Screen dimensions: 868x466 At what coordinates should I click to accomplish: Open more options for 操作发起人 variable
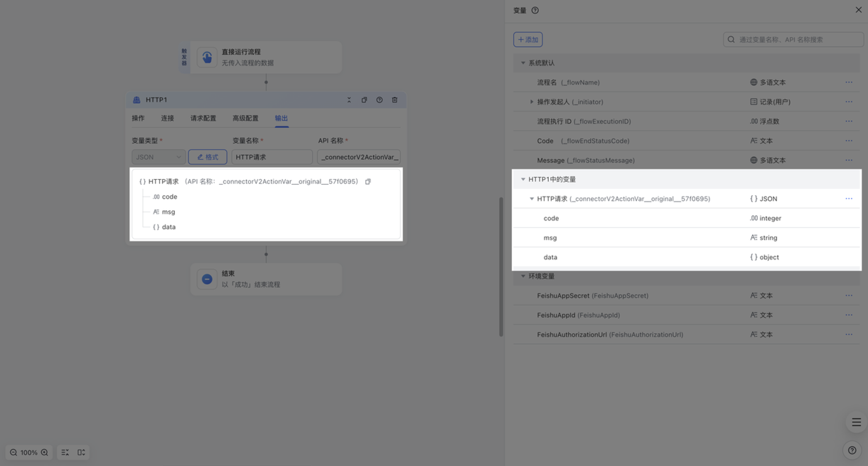point(849,102)
